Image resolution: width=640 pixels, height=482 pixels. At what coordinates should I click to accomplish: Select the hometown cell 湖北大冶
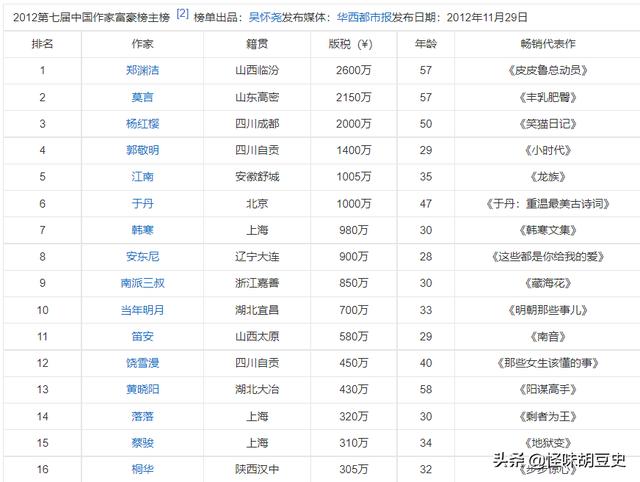click(257, 389)
